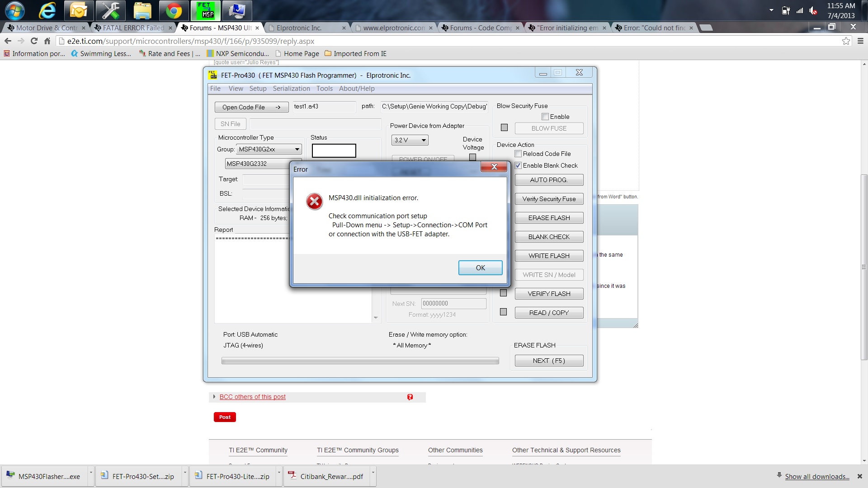
Task: Switch to FATAL ERROR Failed tab
Action: (x=132, y=28)
